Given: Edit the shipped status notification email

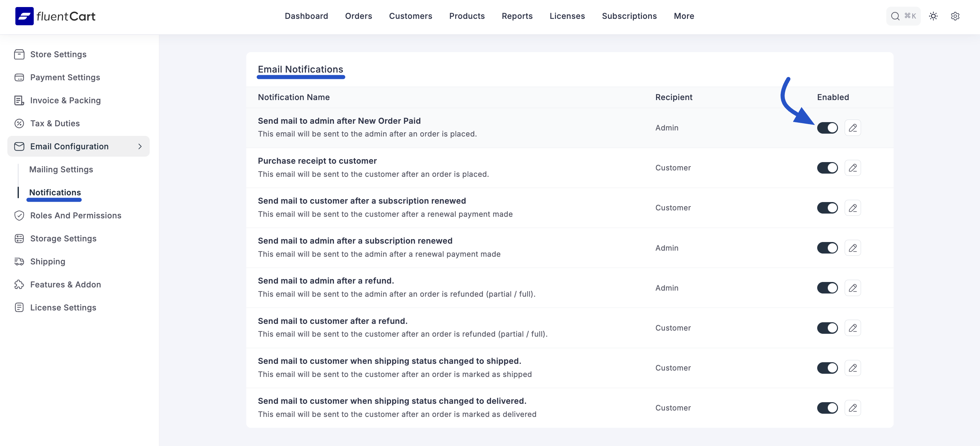Looking at the screenshot, I should (853, 368).
